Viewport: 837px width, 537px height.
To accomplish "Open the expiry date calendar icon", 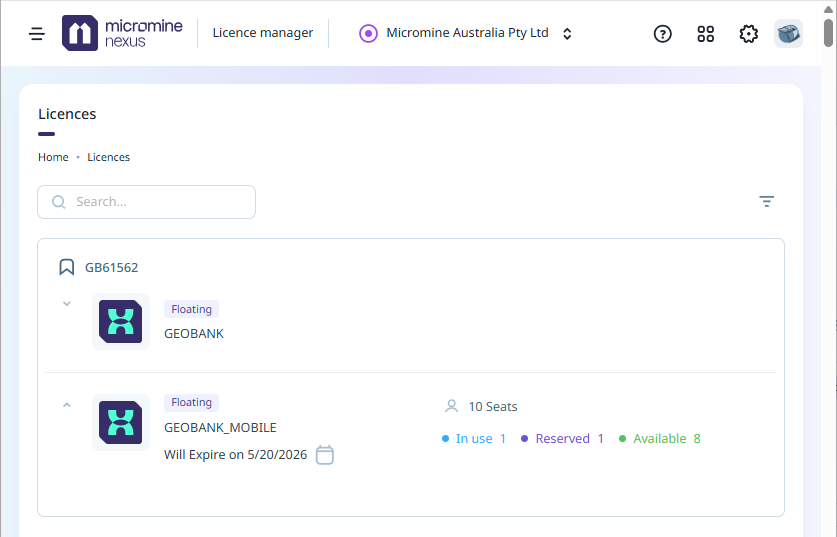I will [x=325, y=455].
